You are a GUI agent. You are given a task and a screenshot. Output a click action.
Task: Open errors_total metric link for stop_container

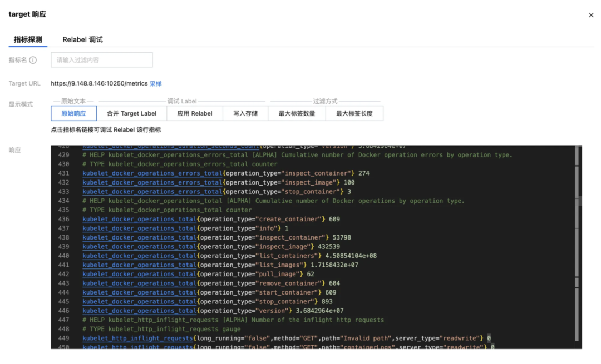tap(152, 192)
